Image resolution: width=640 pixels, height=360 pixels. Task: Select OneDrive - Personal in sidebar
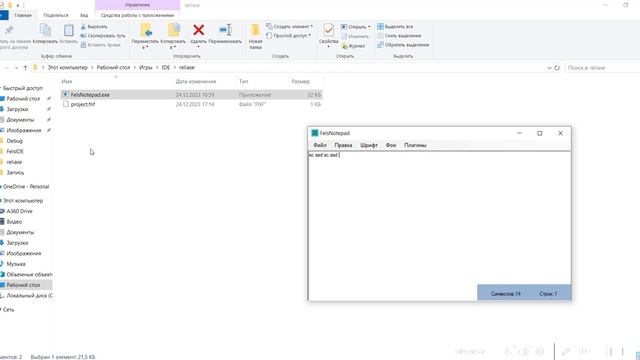point(26,187)
